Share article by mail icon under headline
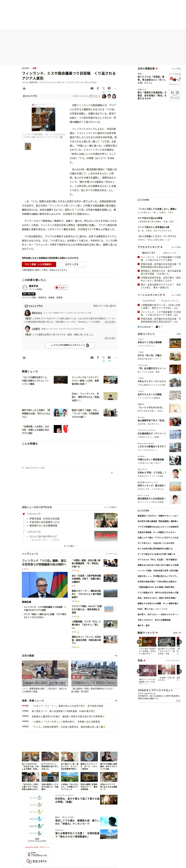The image size is (186, 868). 92,88
